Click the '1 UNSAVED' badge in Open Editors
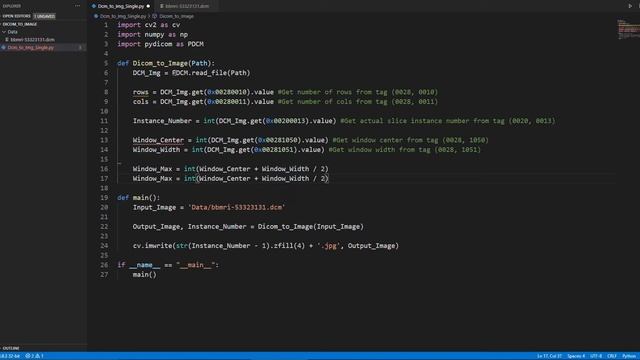The width and height of the screenshot is (640, 360). coord(44,16)
